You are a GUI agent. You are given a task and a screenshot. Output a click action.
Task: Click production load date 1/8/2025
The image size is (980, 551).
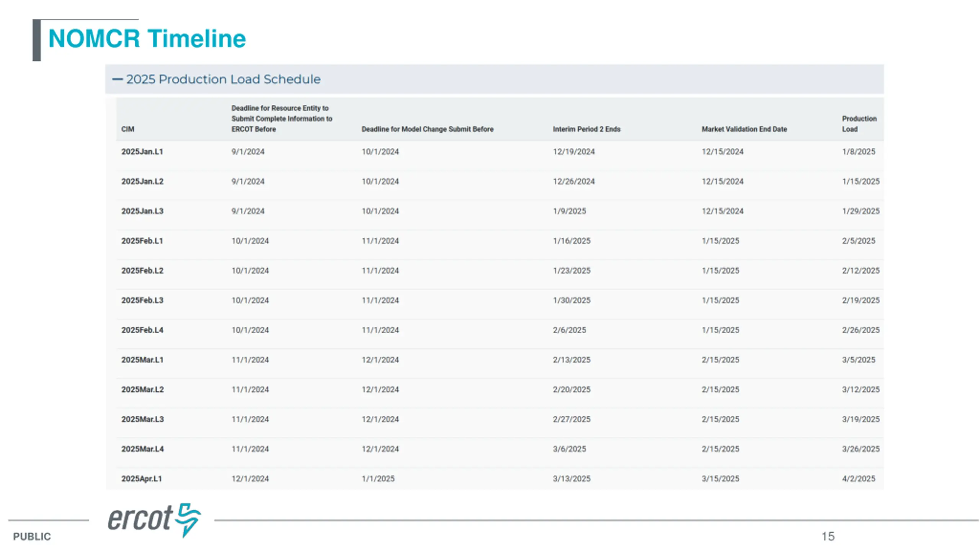858,152
